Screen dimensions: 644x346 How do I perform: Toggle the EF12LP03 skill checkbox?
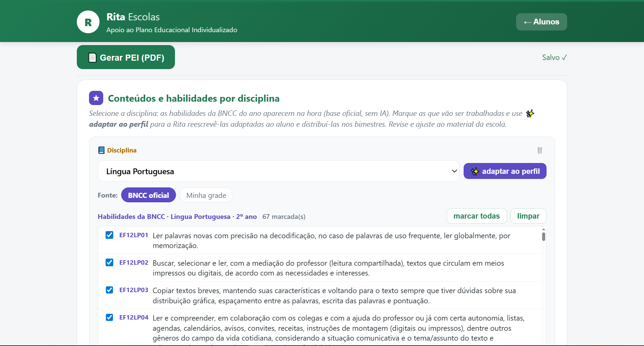(x=109, y=290)
